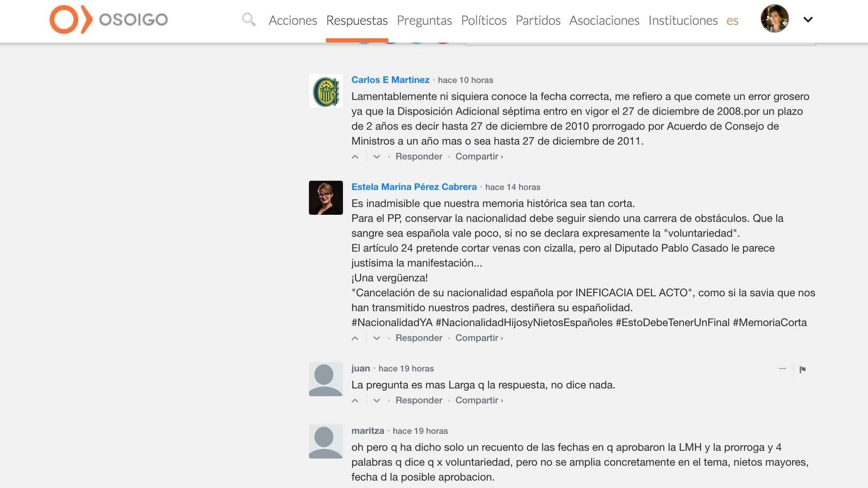The width and height of the screenshot is (868, 488).
Task: Open Compartir menu under Estela's comment
Action: click(478, 338)
